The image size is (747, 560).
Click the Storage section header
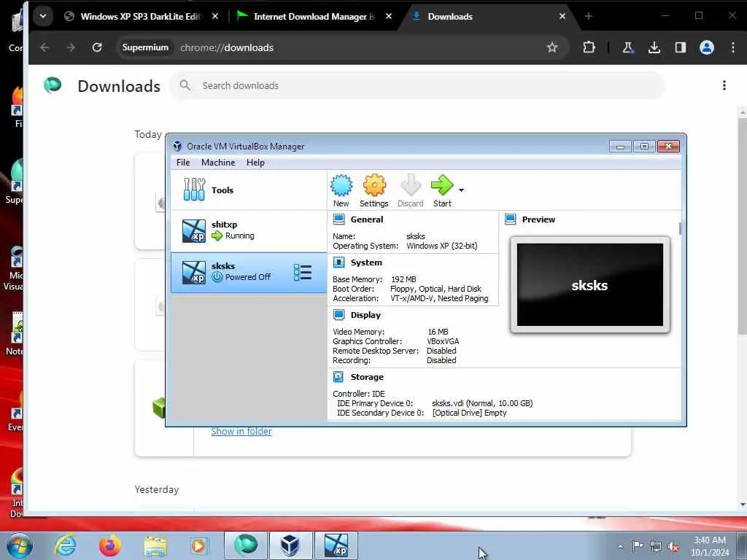(x=367, y=377)
